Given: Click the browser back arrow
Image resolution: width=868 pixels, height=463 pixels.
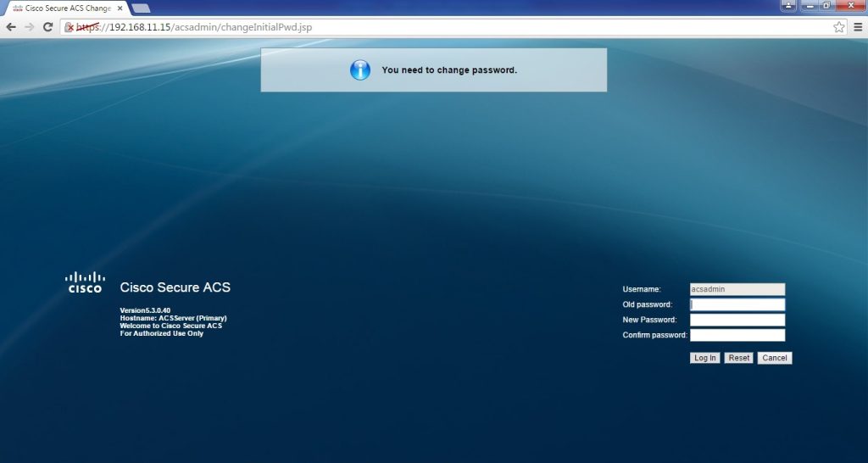Looking at the screenshot, I should pyautogui.click(x=11, y=27).
